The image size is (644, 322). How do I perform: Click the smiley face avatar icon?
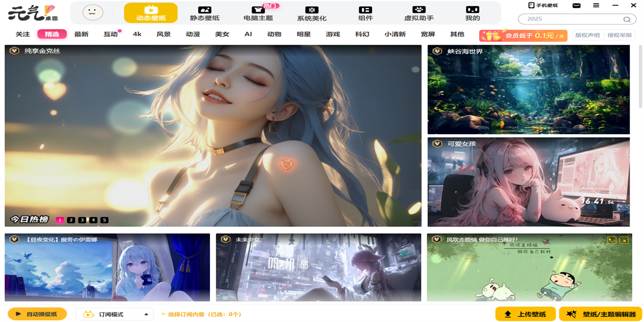pos(93,12)
